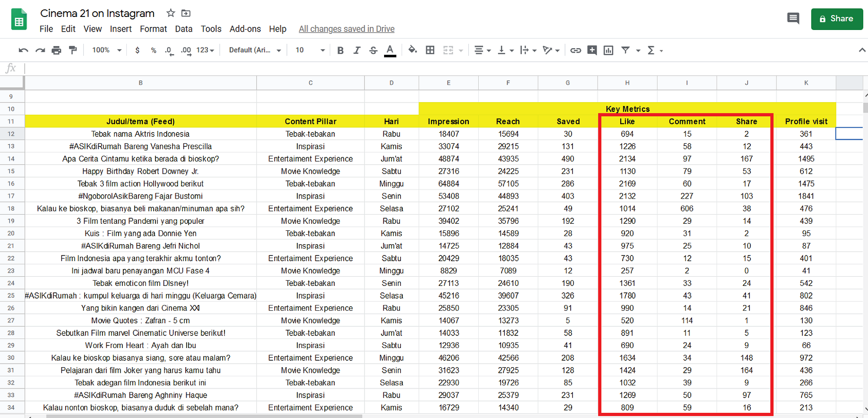
Task: Toggle bold formatting
Action: point(340,50)
